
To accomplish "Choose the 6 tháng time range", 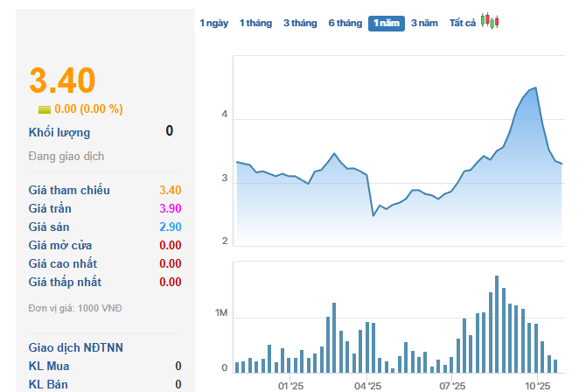I will click(345, 24).
